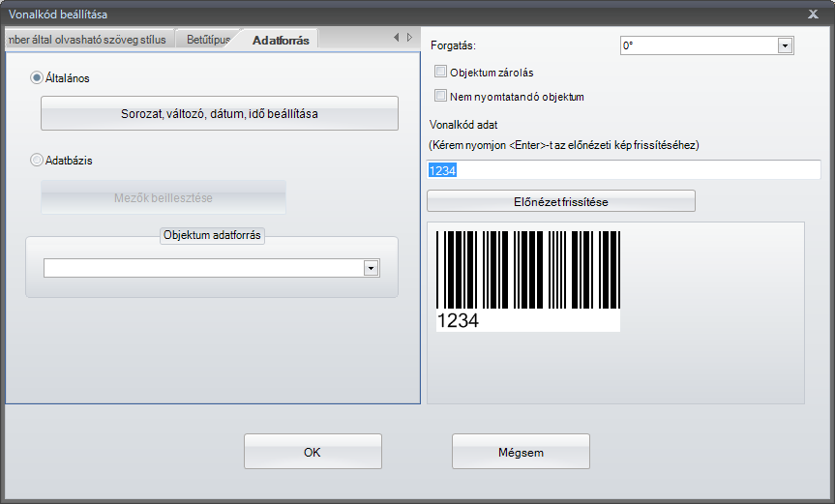Click the Forgatás label
Screen dimensions: 835x504
point(453,45)
